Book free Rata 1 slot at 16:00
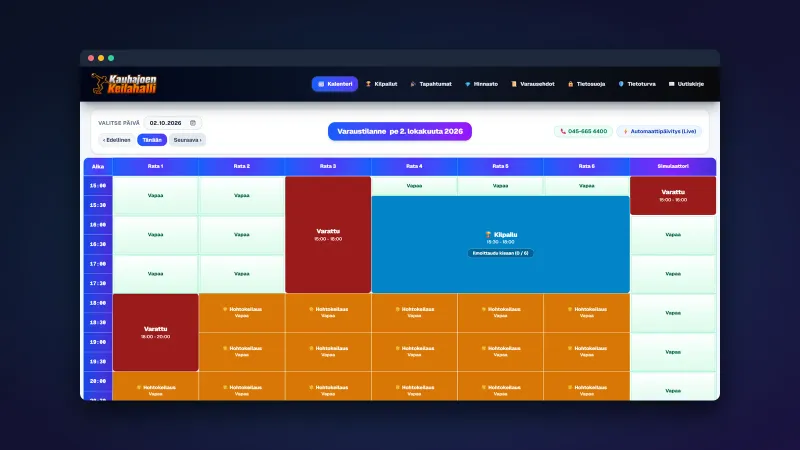 [x=156, y=235]
